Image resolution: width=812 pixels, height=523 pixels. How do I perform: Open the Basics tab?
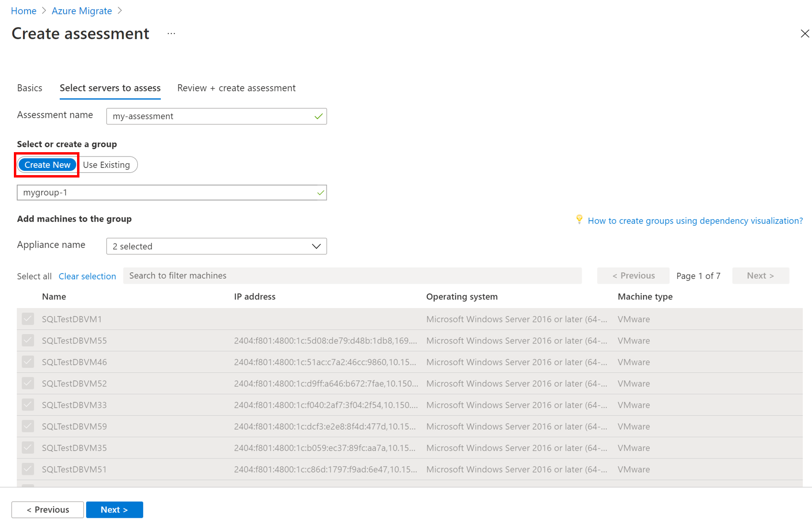(30, 88)
